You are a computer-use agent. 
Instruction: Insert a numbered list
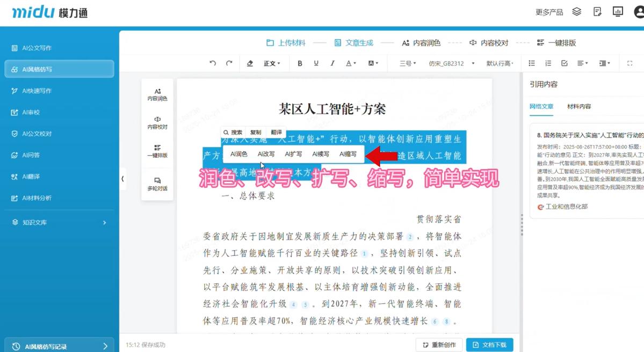pyautogui.click(x=548, y=63)
